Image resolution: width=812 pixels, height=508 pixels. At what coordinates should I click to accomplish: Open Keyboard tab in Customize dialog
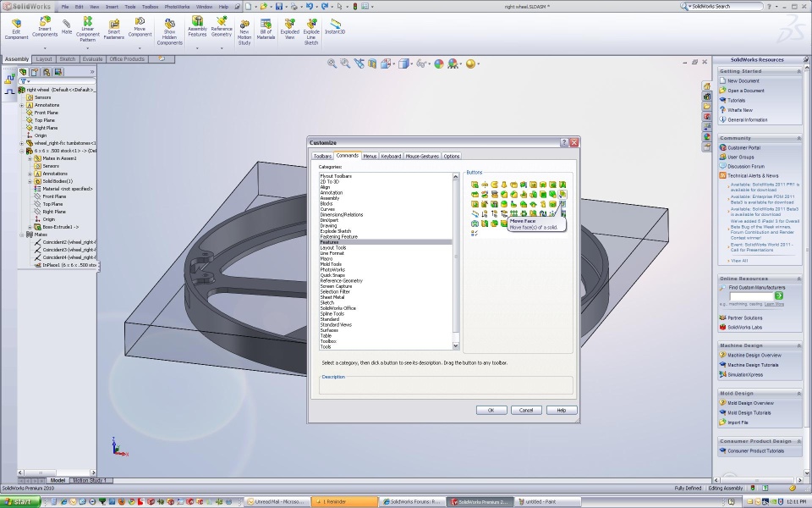click(x=391, y=156)
